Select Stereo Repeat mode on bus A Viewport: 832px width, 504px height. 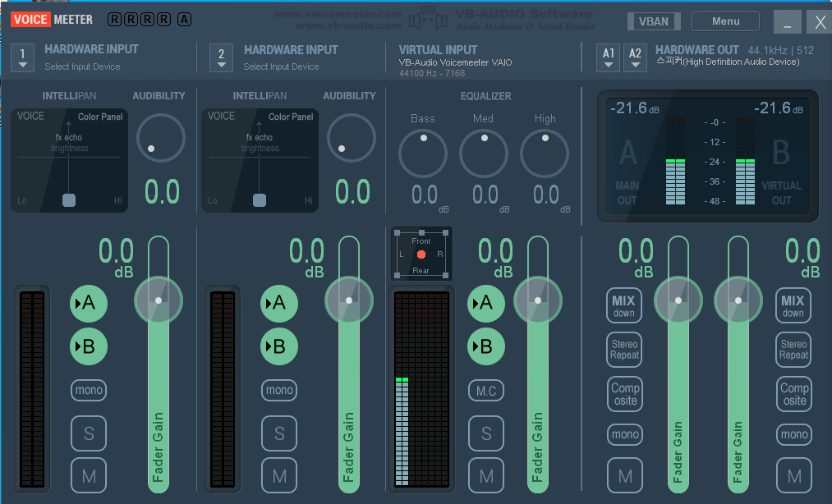tap(624, 350)
